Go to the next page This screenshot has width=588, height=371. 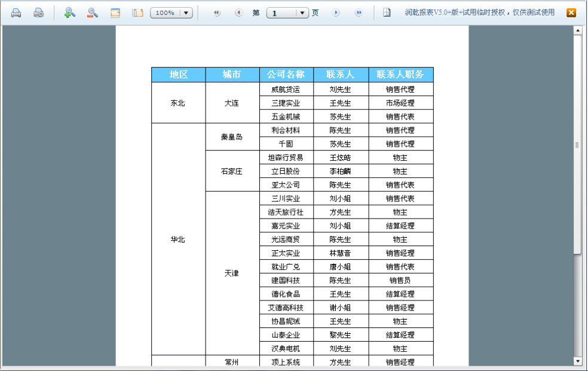[x=336, y=13]
